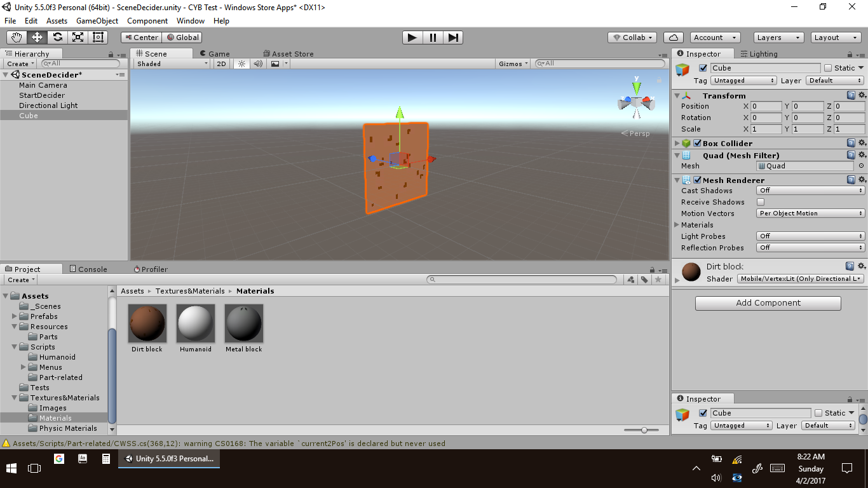The image size is (868, 488).
Task: Open the Cast Shadows dropdown
Action: (810, 191)
